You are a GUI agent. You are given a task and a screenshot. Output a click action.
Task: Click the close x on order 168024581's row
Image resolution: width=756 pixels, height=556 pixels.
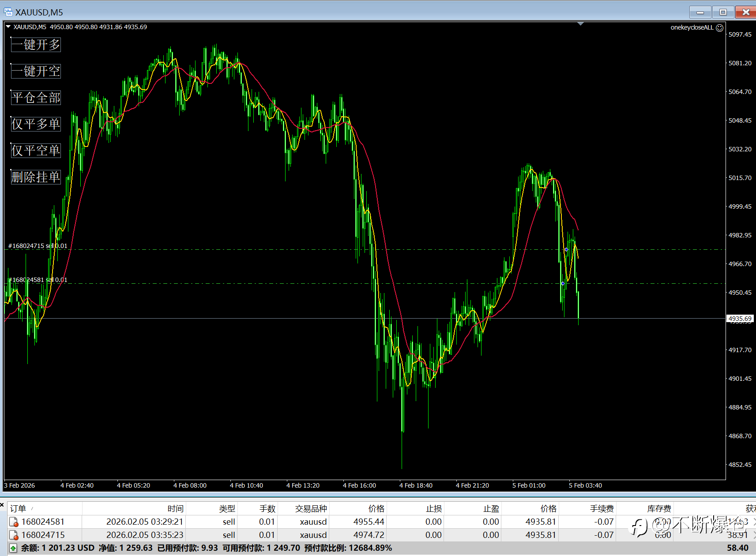(x=754, y=522)
